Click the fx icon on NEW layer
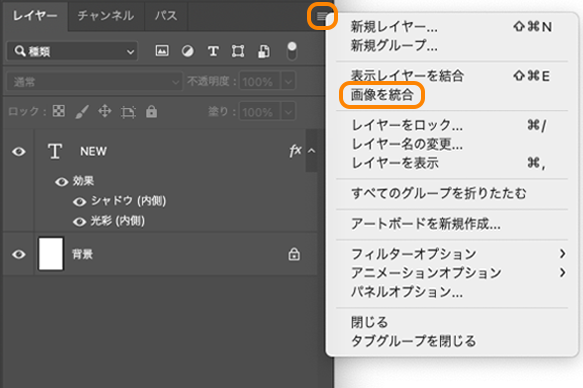The width and height of the screenshot is (583, 388). click(x=295, y=151)
